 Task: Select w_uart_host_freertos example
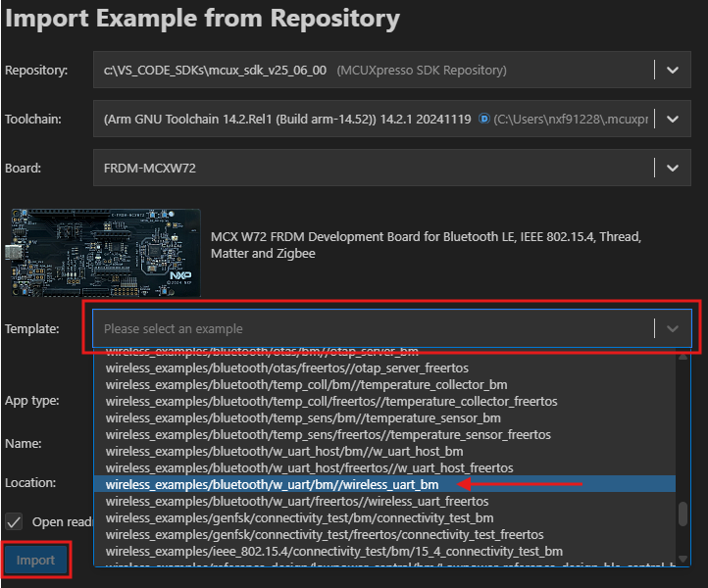[x=384, y=468]
